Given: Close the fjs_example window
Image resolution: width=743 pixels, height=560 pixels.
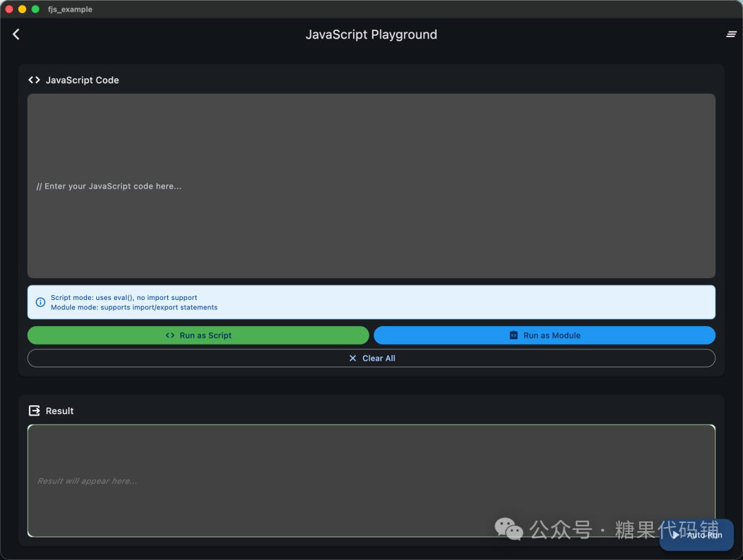Looking at the screenshot, I should (9, 9).
